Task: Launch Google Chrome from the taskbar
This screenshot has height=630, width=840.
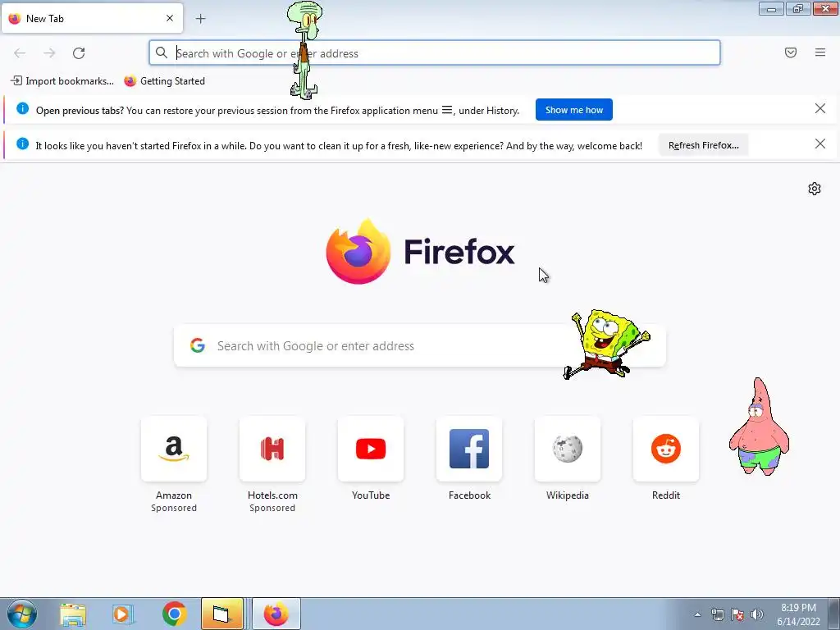Action: [174, 614]
